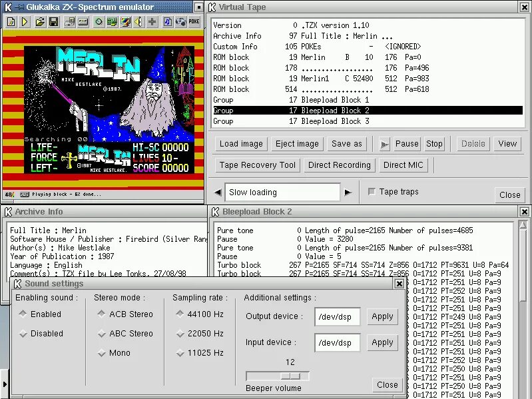The height and width of the screenshot is (399, 532).
Task: Open the virtual tape cassette icon
Action: coord(83,22)
